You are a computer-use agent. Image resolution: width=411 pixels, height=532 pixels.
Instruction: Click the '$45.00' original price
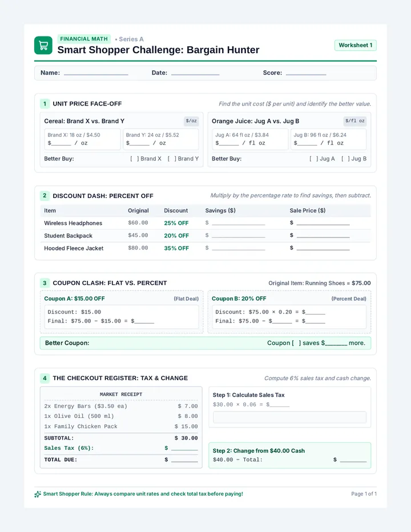(138, 236)
